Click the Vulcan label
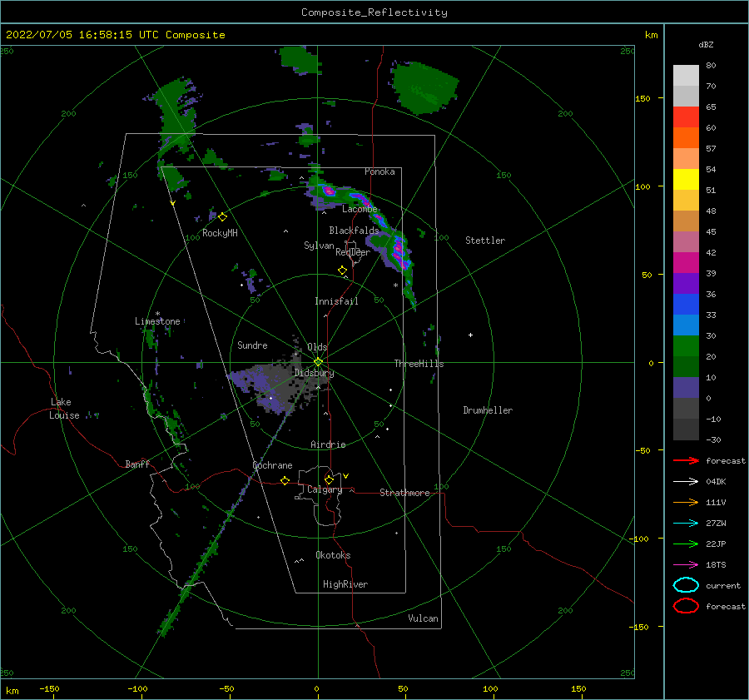The width and height of the screenshot is (749, 700). (x=424, y=618)
